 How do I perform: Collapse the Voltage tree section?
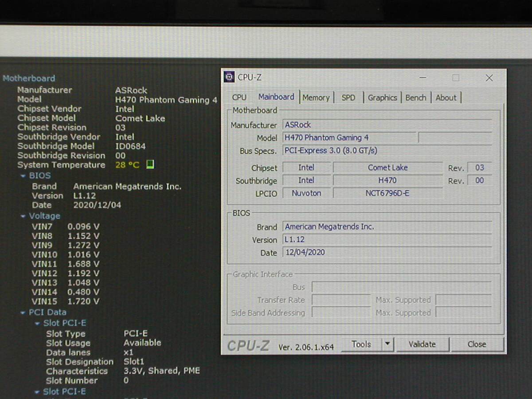tap(23, 216)
